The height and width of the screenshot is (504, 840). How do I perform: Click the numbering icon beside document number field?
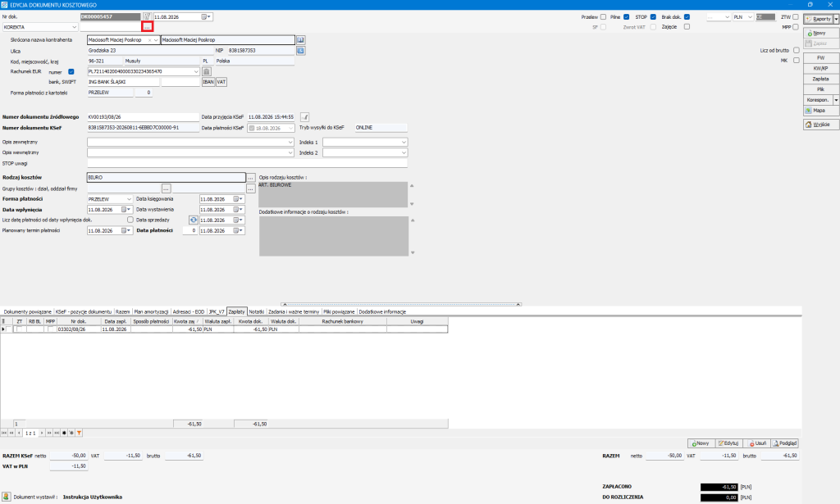coord(147,16)
